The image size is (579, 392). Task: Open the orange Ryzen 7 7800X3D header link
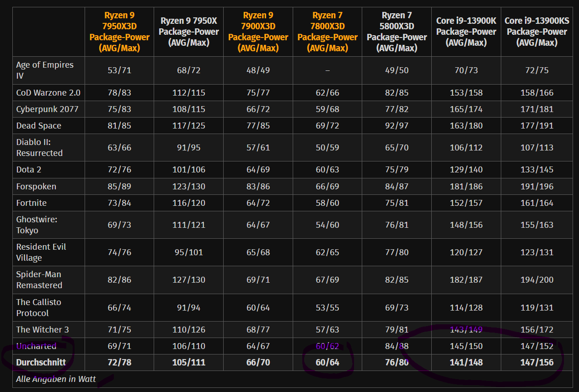pos(327,32)
